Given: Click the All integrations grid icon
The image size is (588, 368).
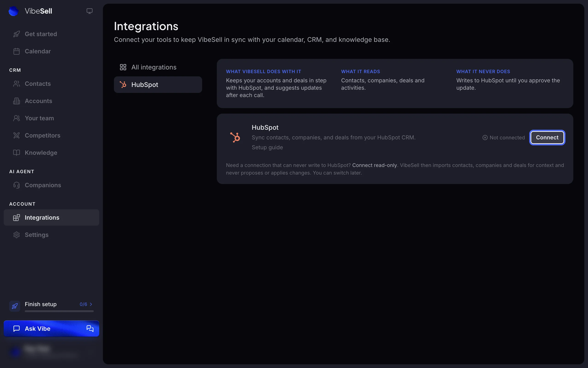Looking at the screenshot, I should [123, 67].
